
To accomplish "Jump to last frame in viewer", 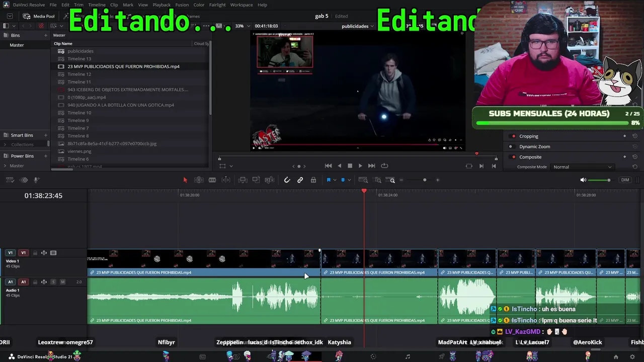I will pyautogui.click(x=371, y=166).
